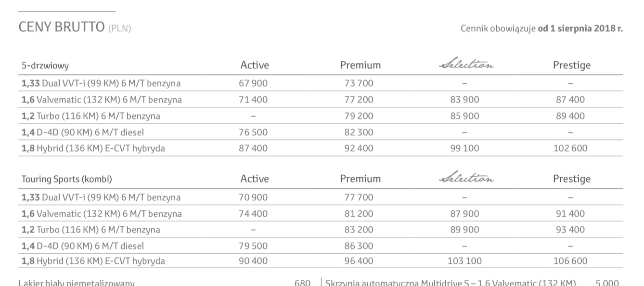
Task: Click the 5-drzwiowy 1,4 D-4D diesel row label
Action: click(83, 132)
